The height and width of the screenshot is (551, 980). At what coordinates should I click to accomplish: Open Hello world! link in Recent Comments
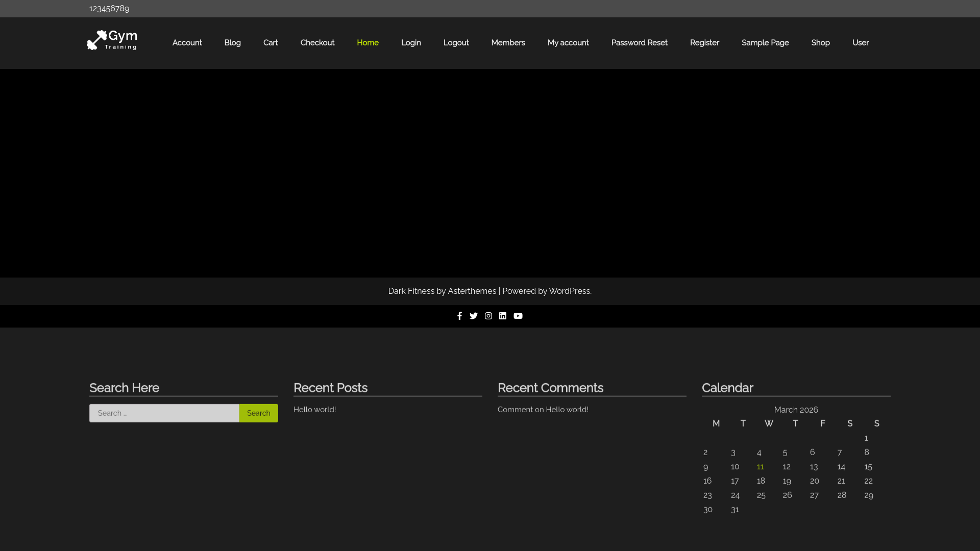[567, 410]
